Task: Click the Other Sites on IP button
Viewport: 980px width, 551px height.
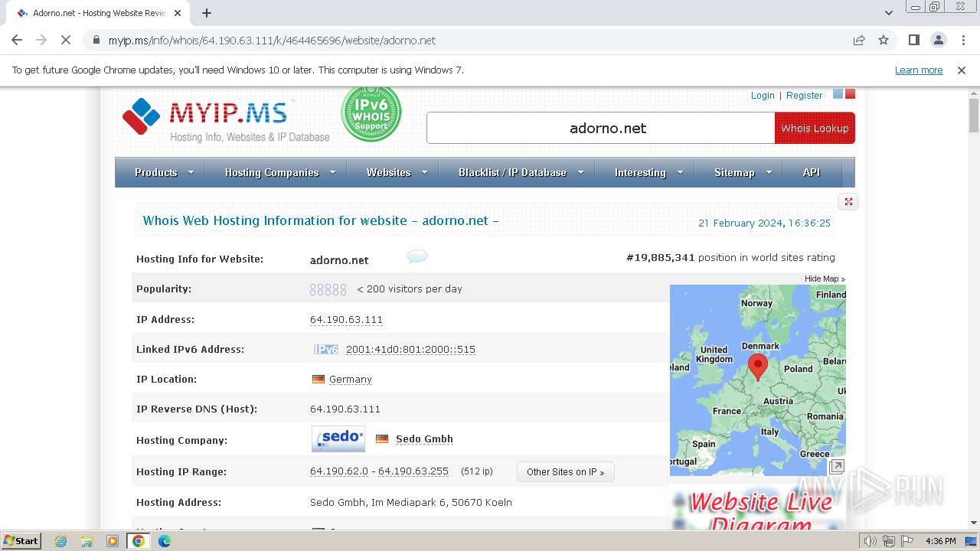Action: pos(565,472)
